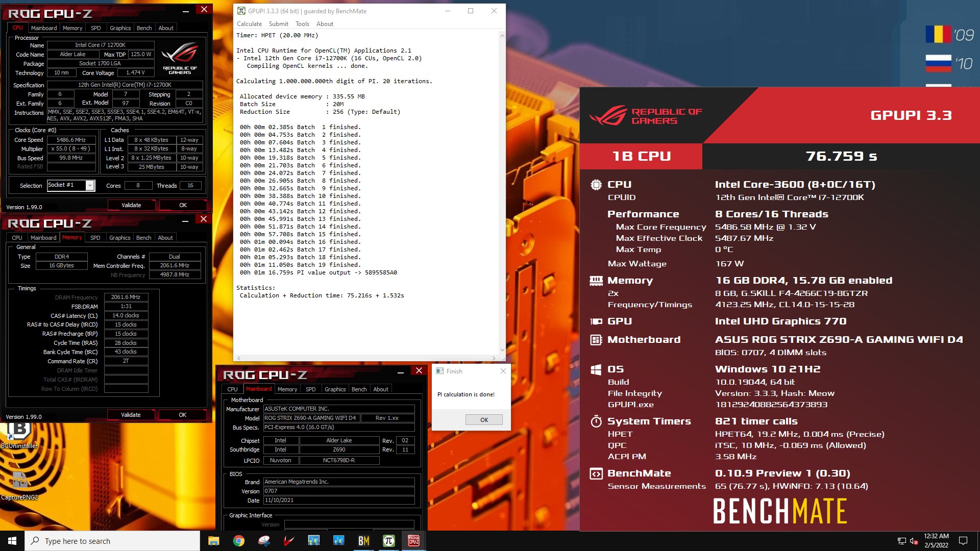980x551 pixels.
Task: Click the DRAM Frequency value 2061.6 MHz
Action: (126, 297)
